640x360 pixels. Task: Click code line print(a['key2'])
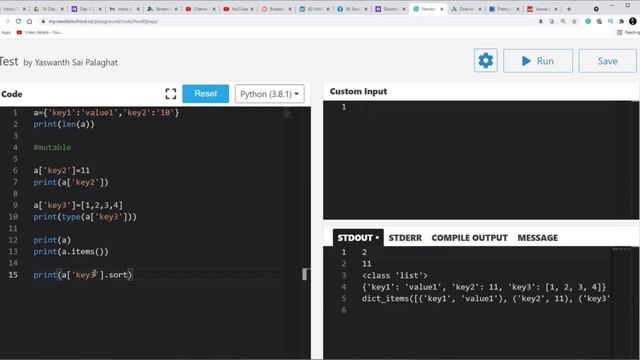tap(71, 182)
